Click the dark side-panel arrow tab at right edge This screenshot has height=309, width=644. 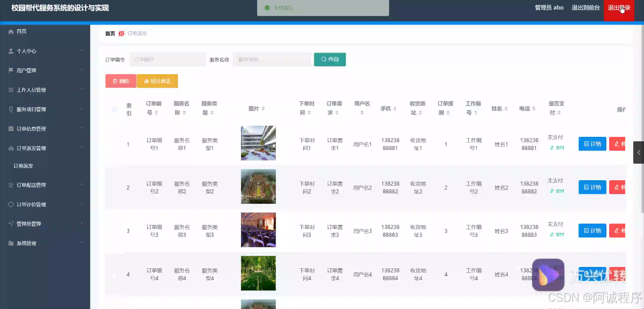[639, 152]
